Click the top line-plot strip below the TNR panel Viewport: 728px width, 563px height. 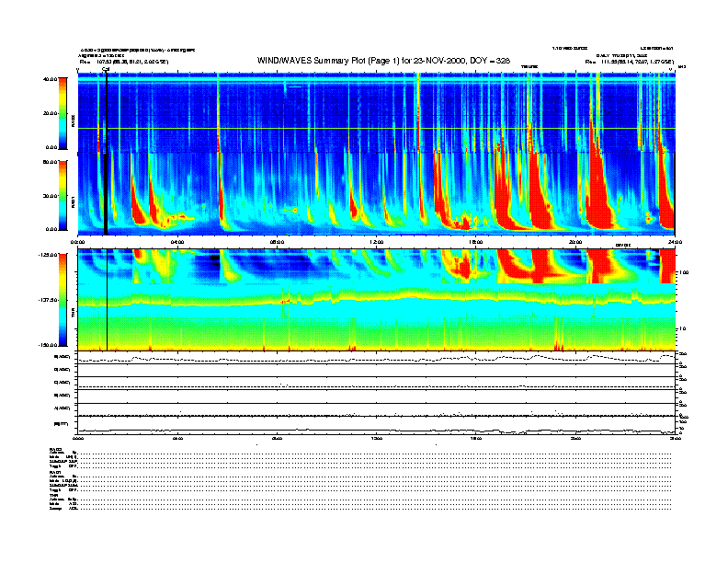pyautogui.click(x=376, y=358)
